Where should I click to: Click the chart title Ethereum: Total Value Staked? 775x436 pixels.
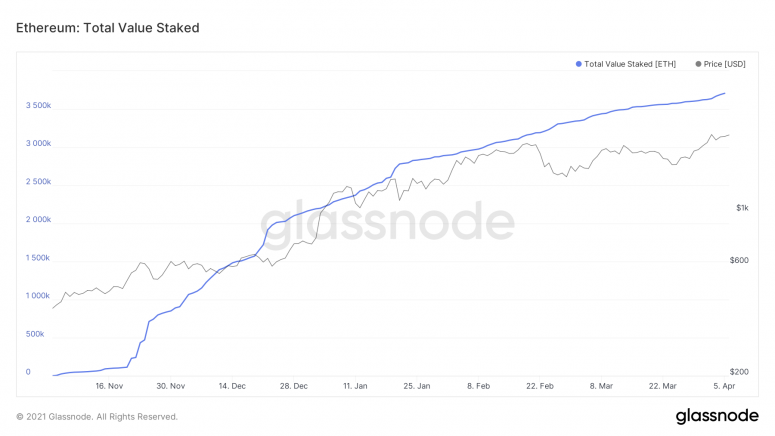107,28
